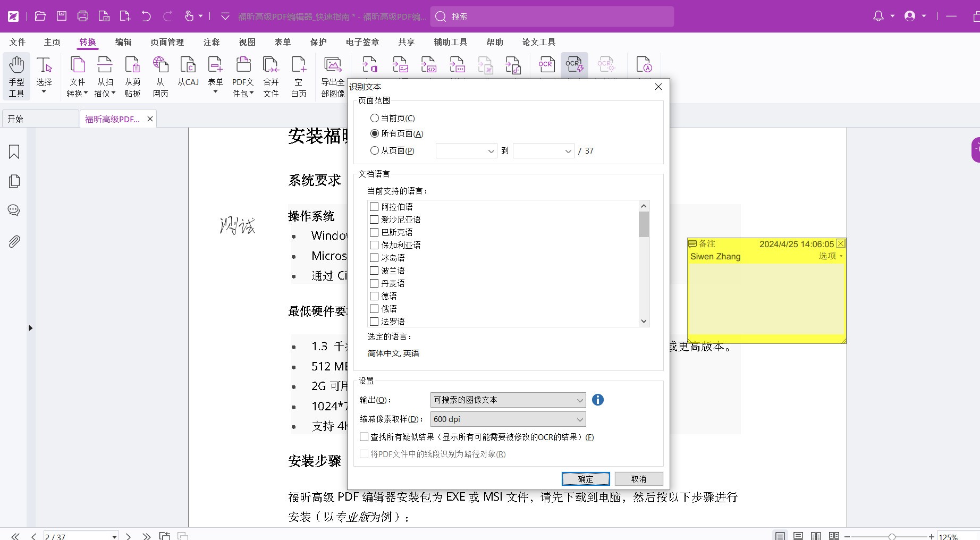Viewport: 980px width, 540px height.
Task: Check the 阿拉伯语 language checkbox
Action: coord(374,207)
